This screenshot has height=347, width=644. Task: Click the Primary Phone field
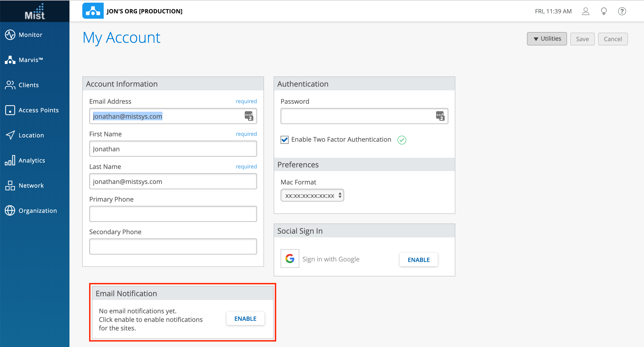[x=173, y=214]
